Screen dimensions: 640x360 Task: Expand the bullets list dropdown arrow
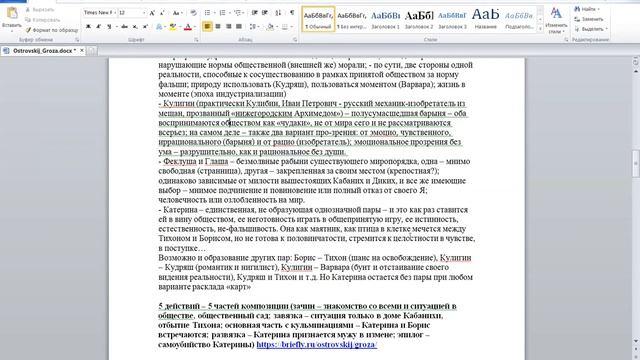tap(214, 13)
